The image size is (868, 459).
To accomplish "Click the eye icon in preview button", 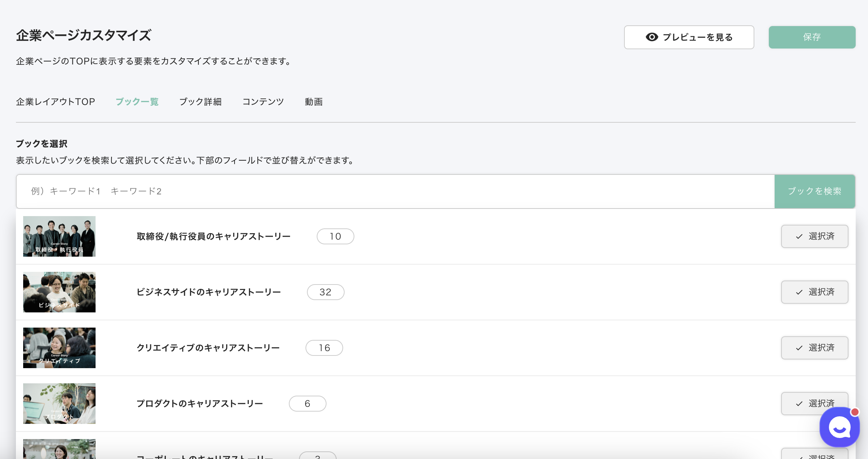I will 652,37.
